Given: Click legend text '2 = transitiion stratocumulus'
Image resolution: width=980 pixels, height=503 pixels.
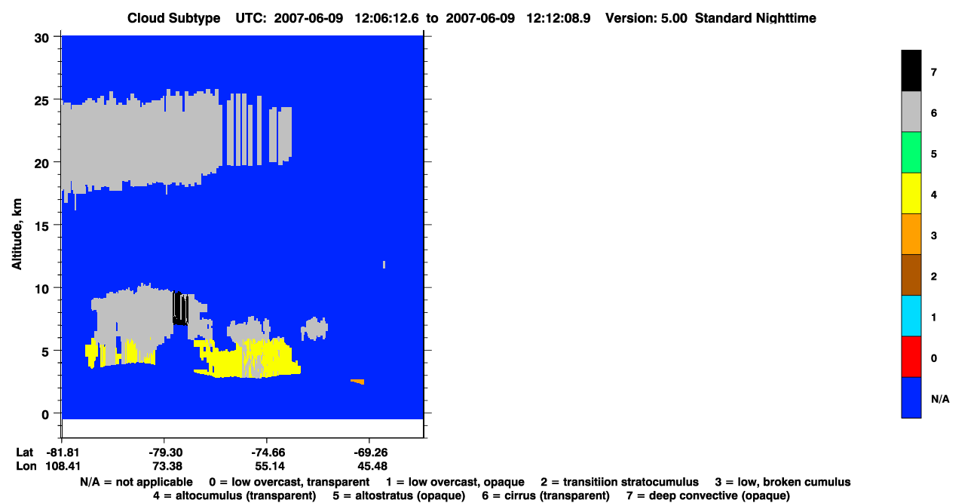Looking at the screenshot, I should pos(620,482).
